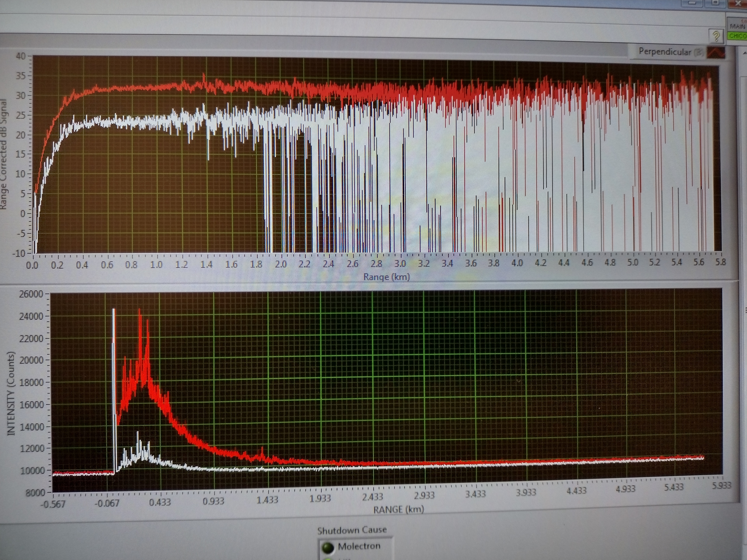Select the 8000 minimum on INTENSITY axis

(x=35, y=493)
